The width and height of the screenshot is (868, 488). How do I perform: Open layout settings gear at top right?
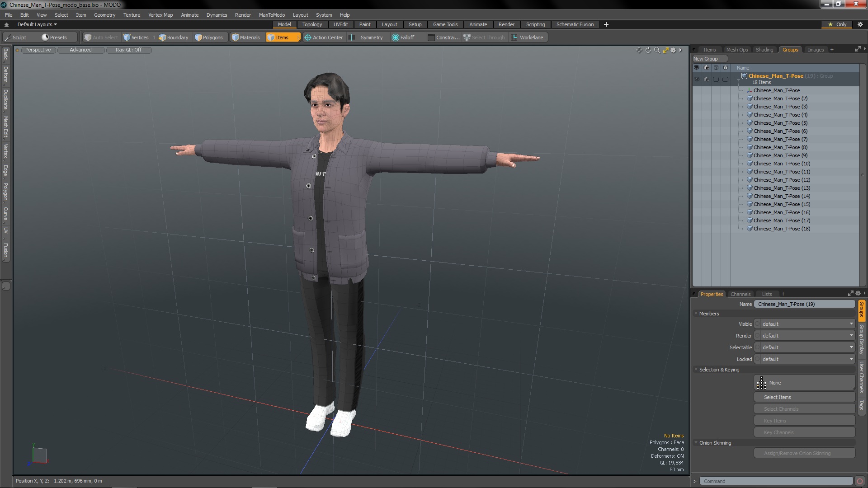point(860,24)
